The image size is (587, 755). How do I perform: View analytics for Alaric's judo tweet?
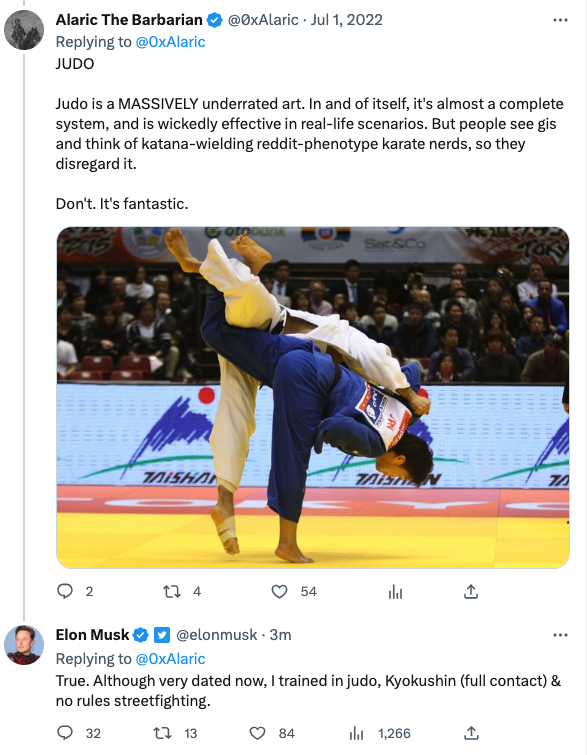[395, 592]
